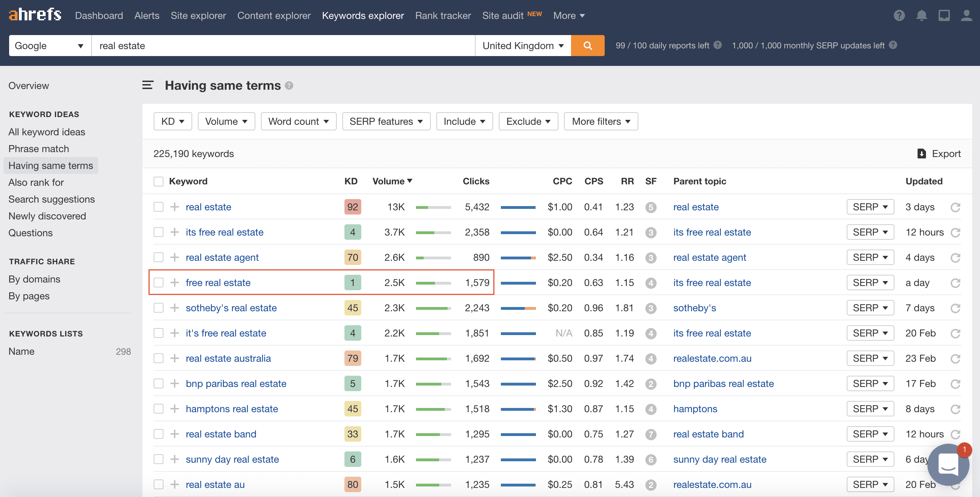Tick the checkbox for free real estate

pyautogui.click(x=158, y=282)
